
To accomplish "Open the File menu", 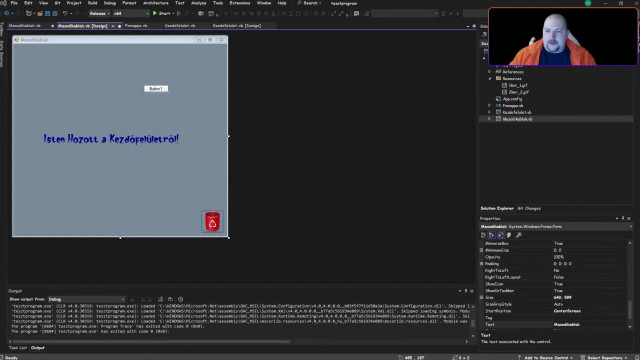I will click(x=14, y=3).
